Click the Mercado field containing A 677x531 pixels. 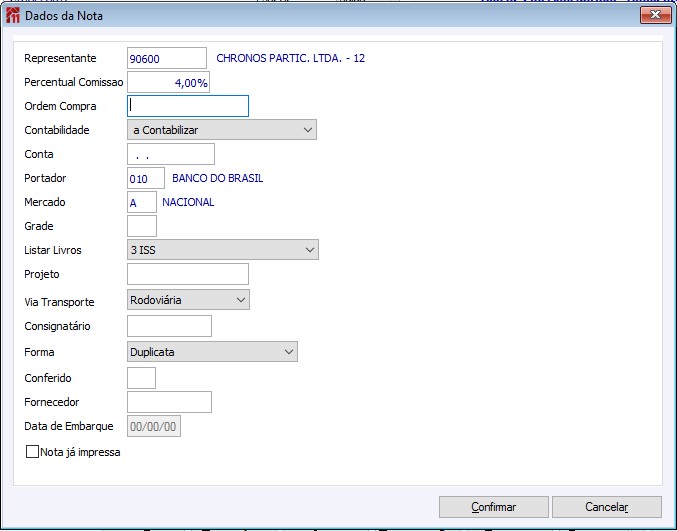tap(142, 202)
